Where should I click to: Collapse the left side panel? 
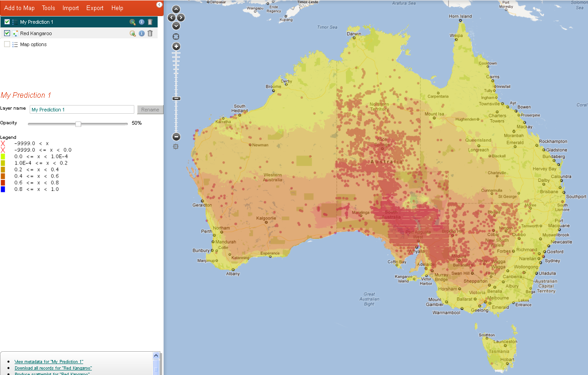159,5
